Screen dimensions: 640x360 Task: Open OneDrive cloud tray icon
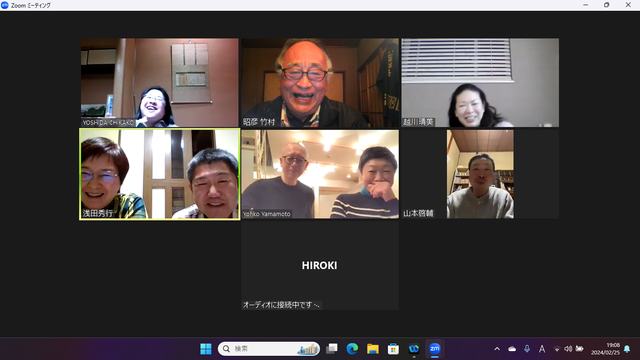[x=512, y=349]
